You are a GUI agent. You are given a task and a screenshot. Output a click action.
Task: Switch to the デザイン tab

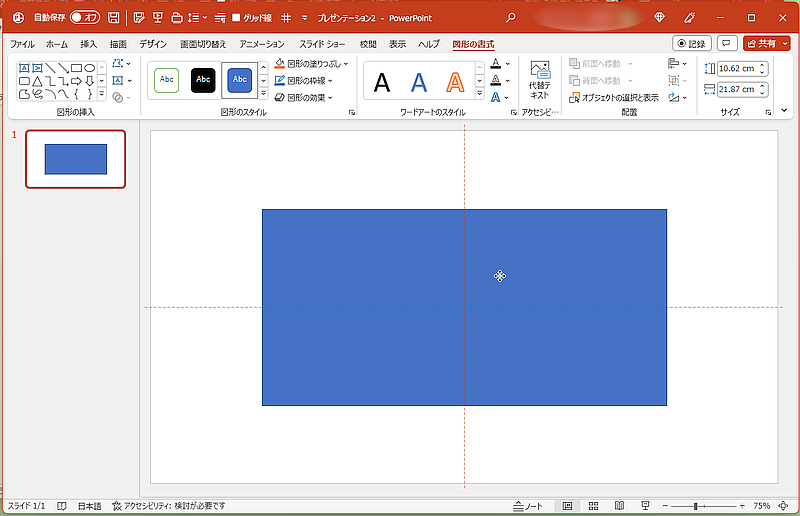coord(153,44)
